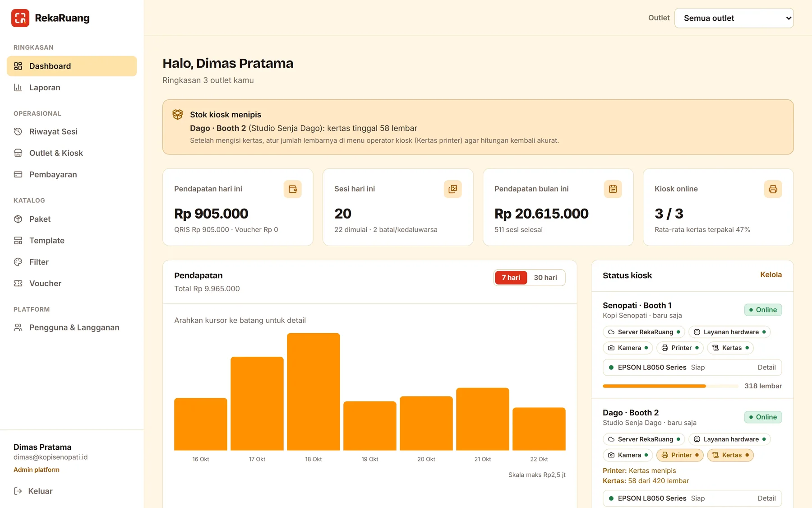This screenshot has height=508, width=812.
Task: Open the Semua outlet dropdown
Action: click(x=734, y=18)
